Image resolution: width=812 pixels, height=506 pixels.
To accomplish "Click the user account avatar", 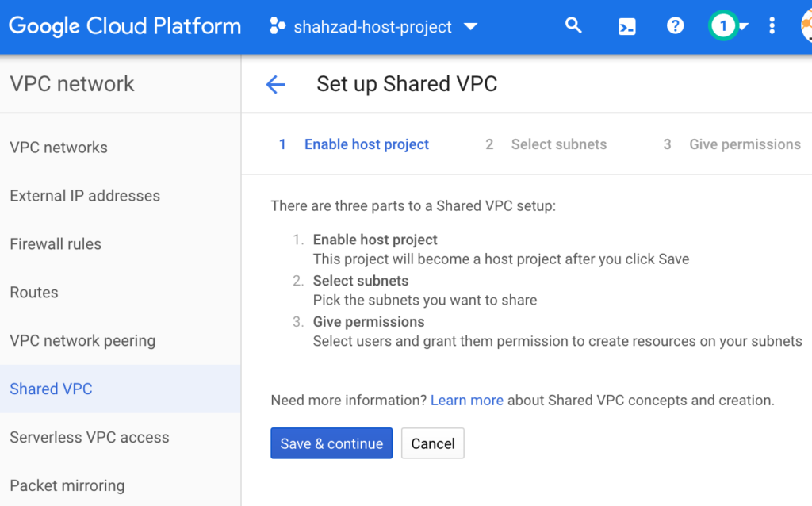I will pyautogui.click(x=806, y=26).
